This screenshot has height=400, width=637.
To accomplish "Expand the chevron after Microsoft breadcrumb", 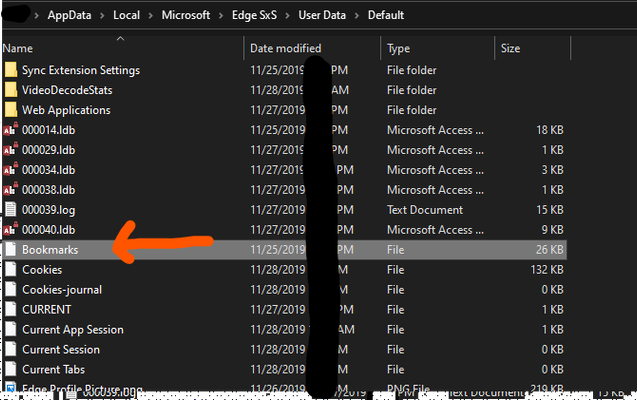I will [x=221, y=16].
